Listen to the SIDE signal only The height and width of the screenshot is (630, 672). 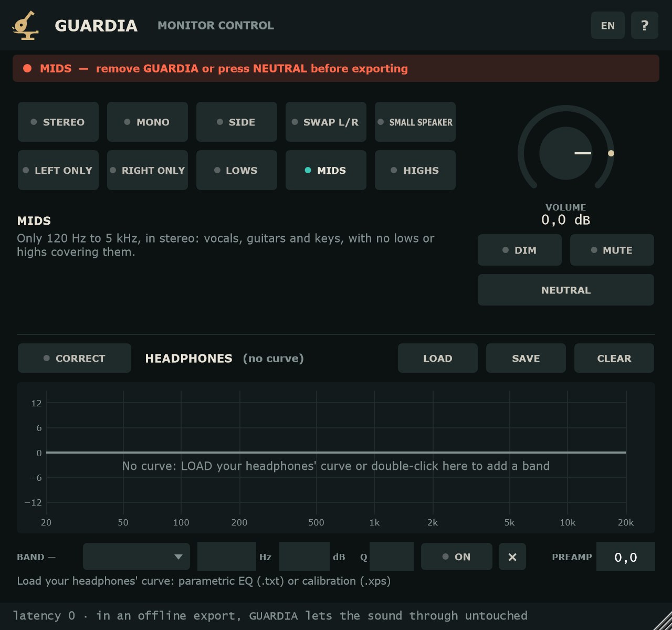(x=237, y=122)
